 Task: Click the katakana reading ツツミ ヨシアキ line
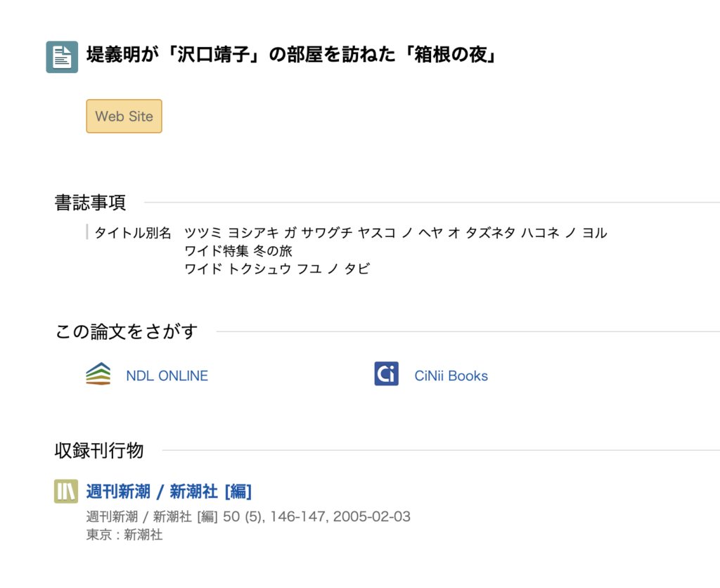[395, 233]
